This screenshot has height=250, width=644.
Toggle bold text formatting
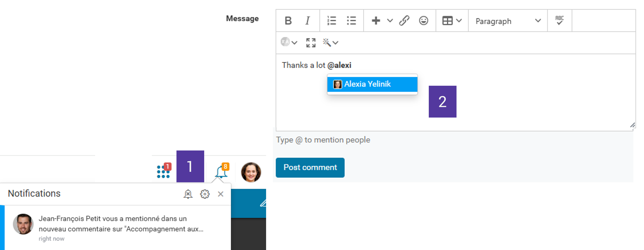click(288, 21)
